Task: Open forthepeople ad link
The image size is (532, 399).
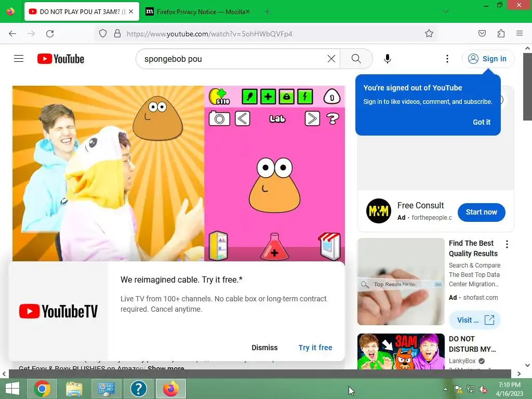Action: click(x=431, y=218)
